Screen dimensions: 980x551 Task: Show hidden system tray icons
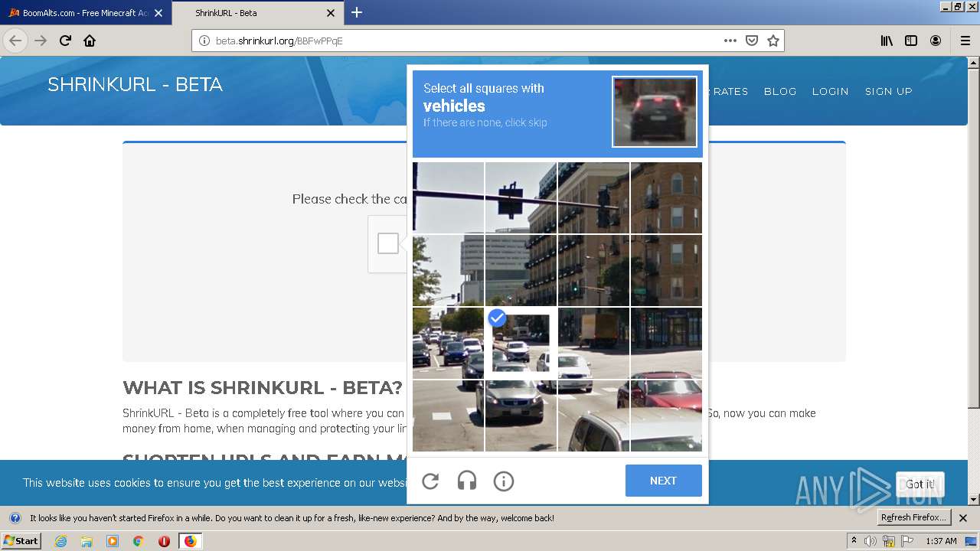coord(854,541)
